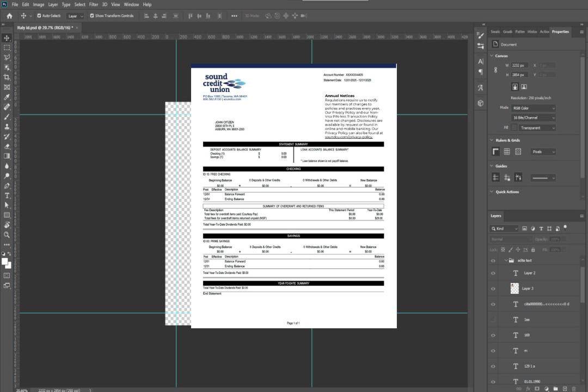Open the 3D panel cube icon
This screenshot has width=588, height=392.
click(481, 103)
